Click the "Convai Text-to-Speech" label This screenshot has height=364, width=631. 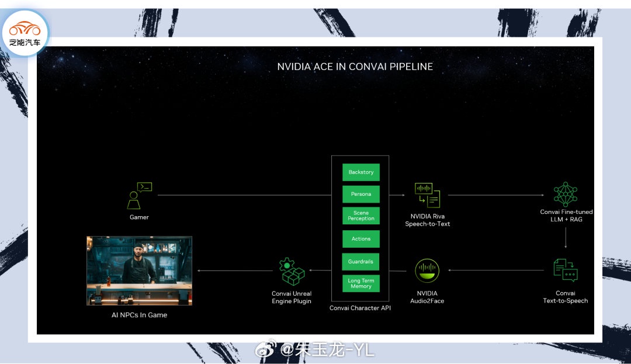(x=566, y=297)
